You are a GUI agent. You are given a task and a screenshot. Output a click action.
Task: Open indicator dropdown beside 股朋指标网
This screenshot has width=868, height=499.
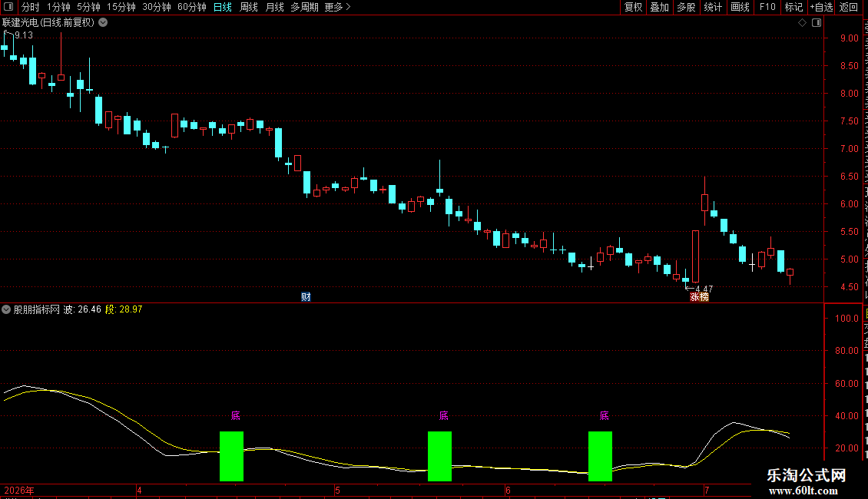(x=6, y=310)
